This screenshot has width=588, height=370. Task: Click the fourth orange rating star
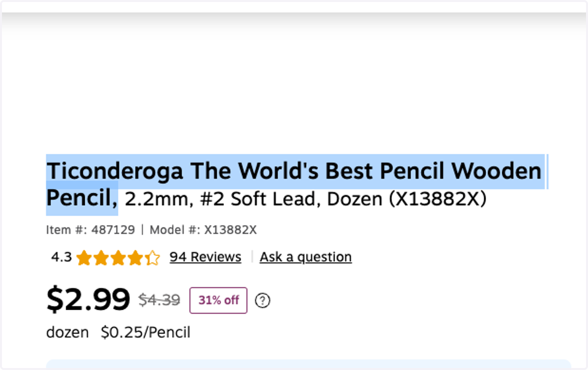click(135, 258)
